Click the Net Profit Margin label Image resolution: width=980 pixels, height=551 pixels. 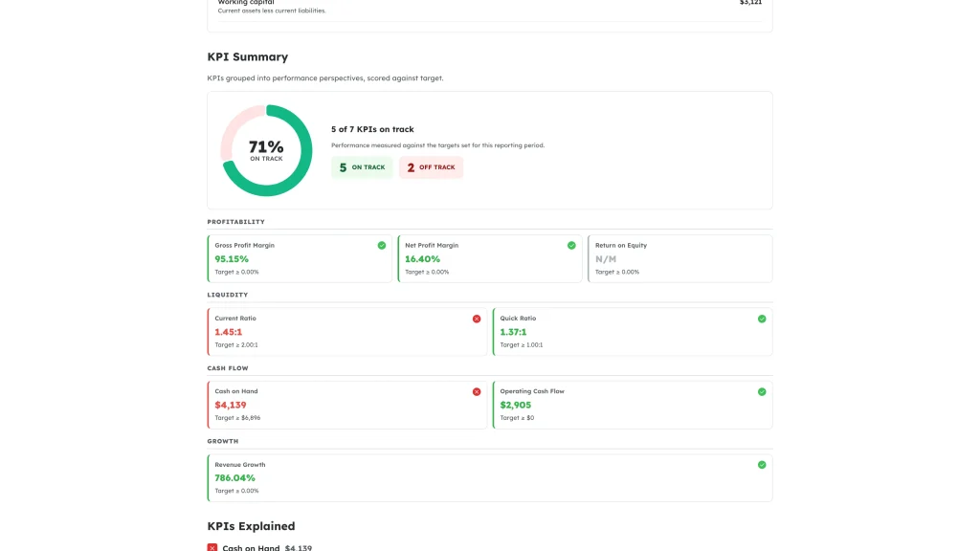pyautogui.click(x=432, y=246)
